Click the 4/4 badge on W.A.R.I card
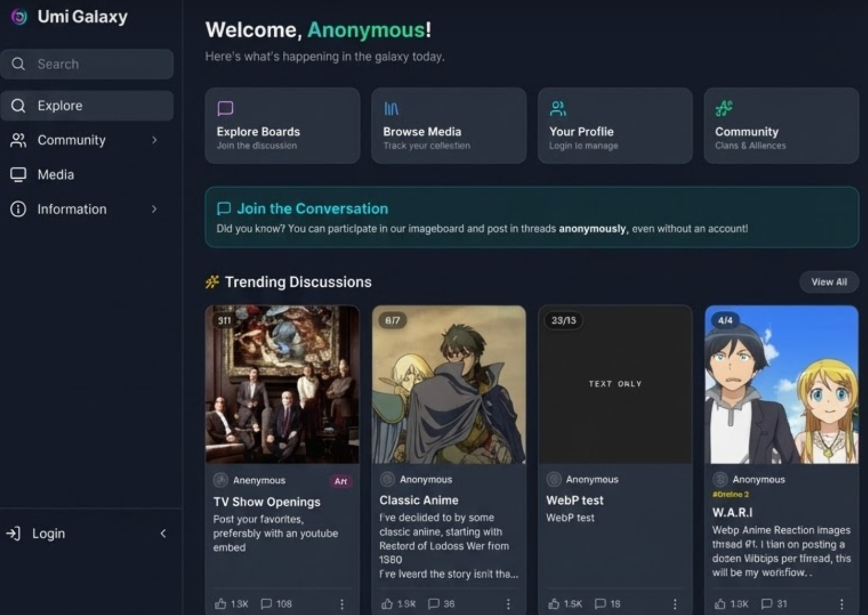Viewport: 868px width, 615px height. point(725,321)
